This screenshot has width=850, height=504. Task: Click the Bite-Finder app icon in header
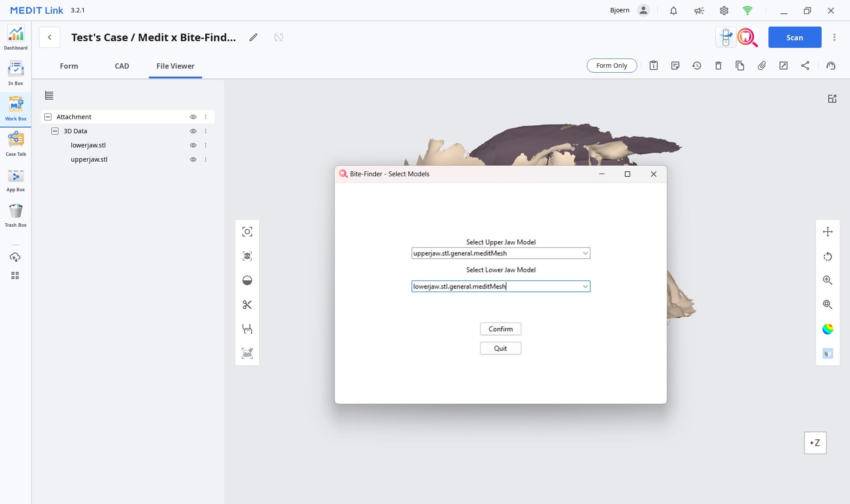click(x=747, y=37)
